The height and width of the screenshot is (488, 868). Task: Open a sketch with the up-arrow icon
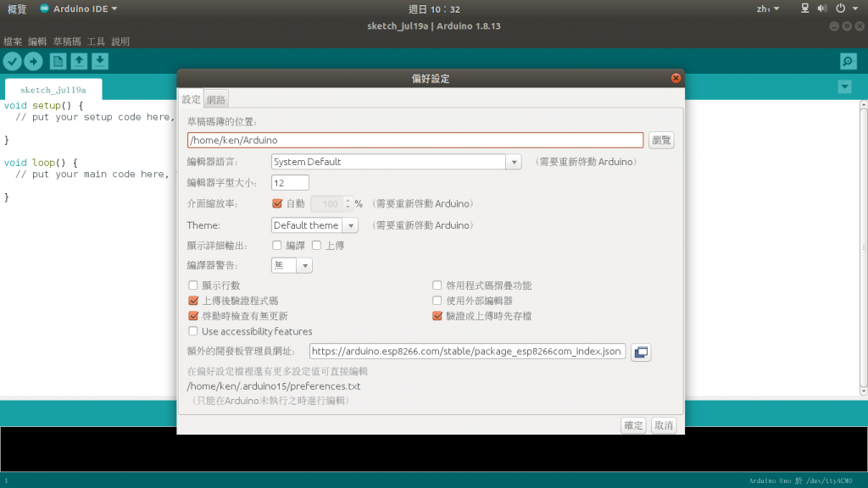79,61
